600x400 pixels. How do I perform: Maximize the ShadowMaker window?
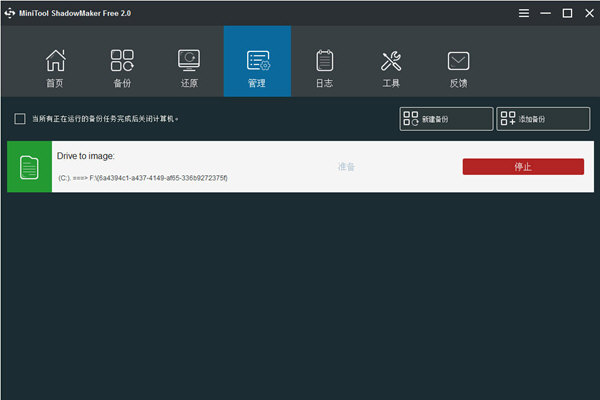coord(567,13)
